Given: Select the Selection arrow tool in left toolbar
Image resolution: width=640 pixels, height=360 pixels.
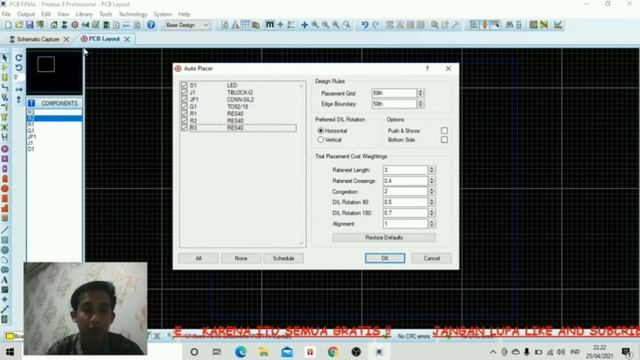Looking at the screenshot, I should [x=5, y=58].
